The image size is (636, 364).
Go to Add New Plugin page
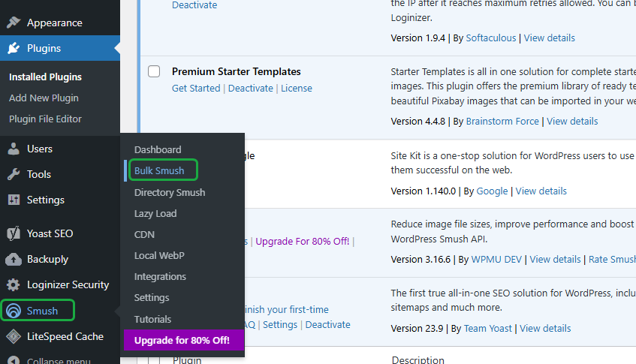pos(44,98)
